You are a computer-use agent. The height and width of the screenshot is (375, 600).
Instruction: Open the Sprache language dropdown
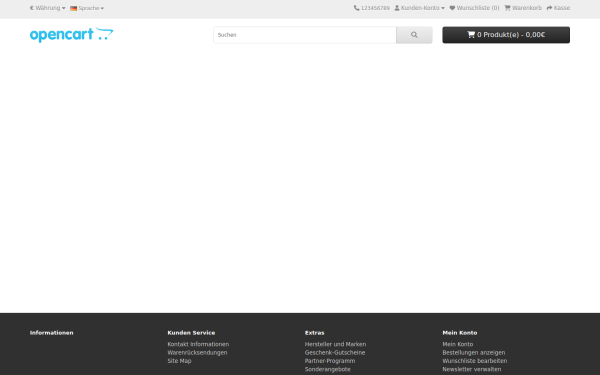click(x=87, y=8)
